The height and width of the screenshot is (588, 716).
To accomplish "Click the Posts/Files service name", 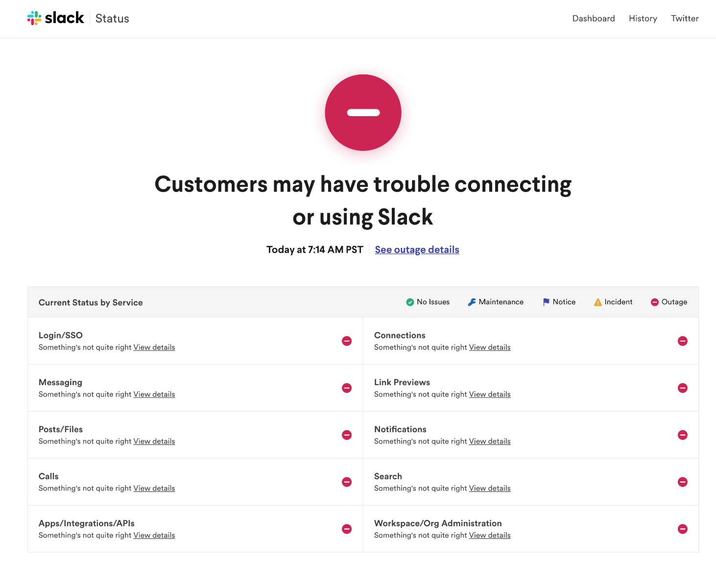I will click(x=61, y=429).
